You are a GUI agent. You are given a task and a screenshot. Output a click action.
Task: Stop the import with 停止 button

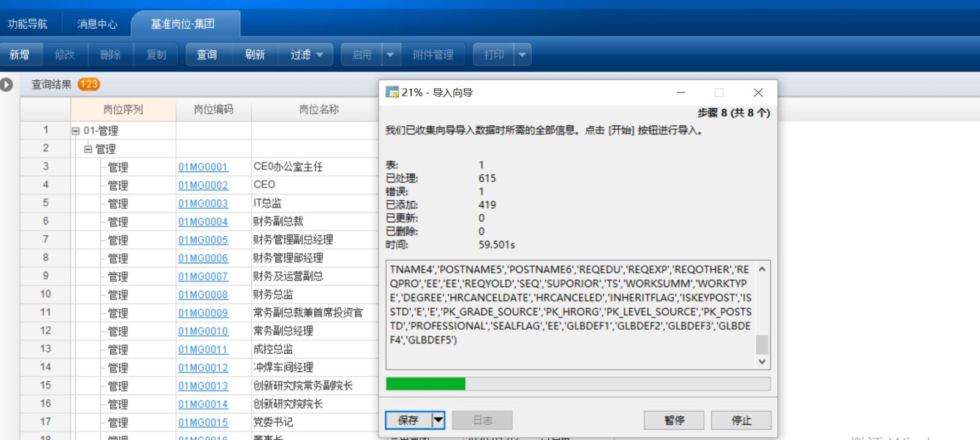point(741,420)
